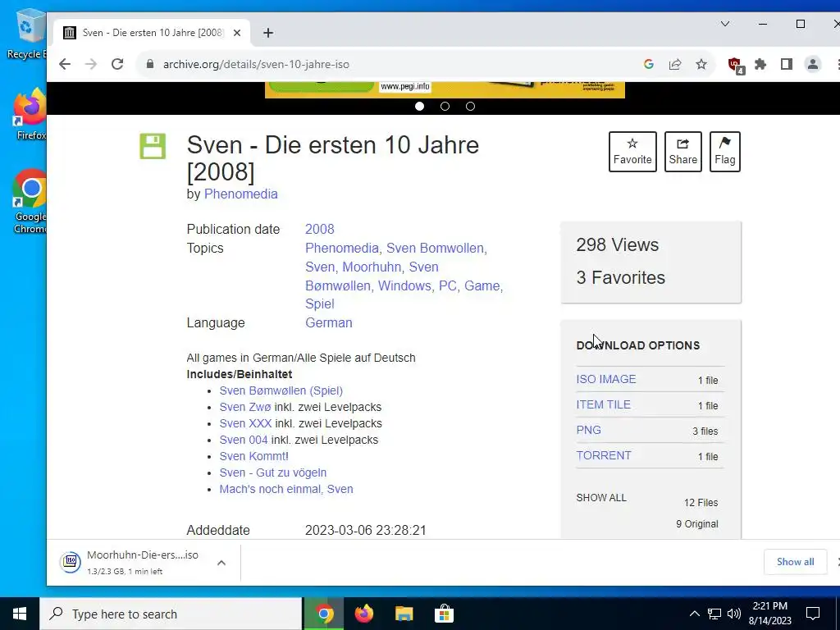This screenshot has width=840, height=630.
Task: Click the 298 Views text
Action: tap(617, 244)
